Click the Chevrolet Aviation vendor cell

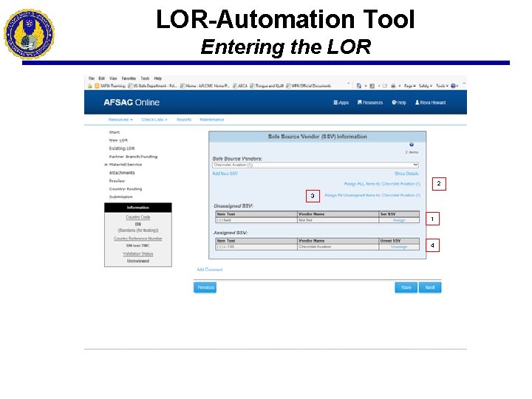click(x=338, y=247)
